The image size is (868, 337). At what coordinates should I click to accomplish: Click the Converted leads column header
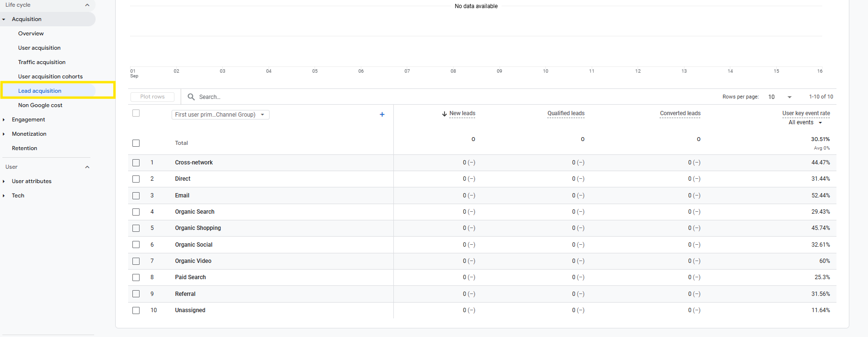click(680, 114)
